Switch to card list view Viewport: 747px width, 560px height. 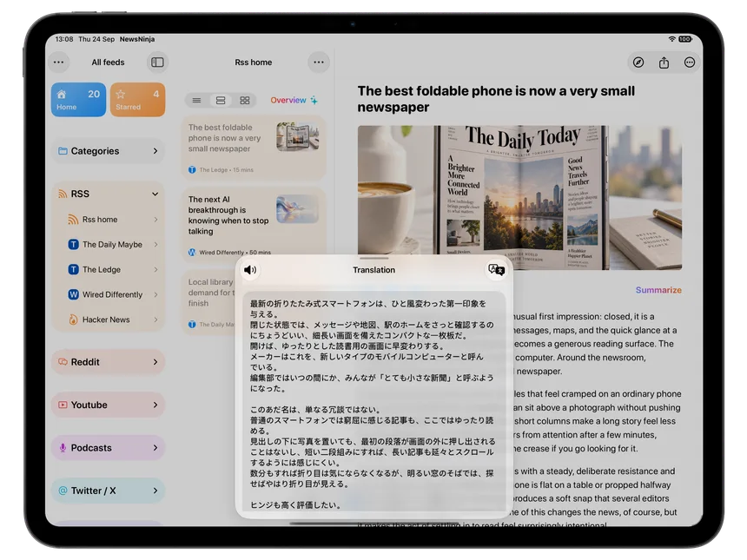221,100
